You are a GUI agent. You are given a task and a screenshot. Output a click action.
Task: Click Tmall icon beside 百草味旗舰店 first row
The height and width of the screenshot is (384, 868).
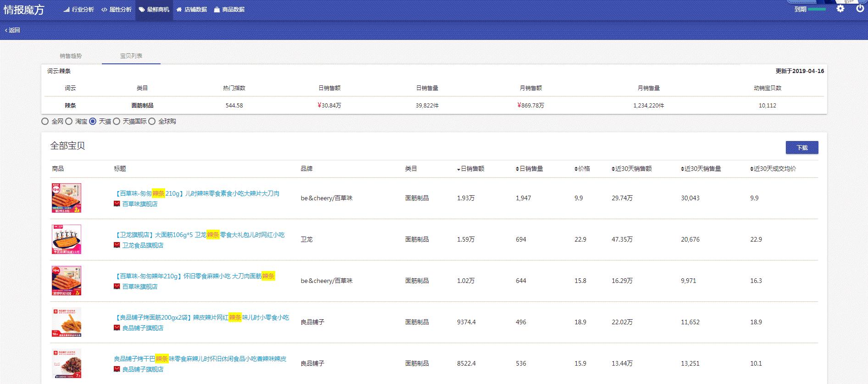[x=117, y=204]
